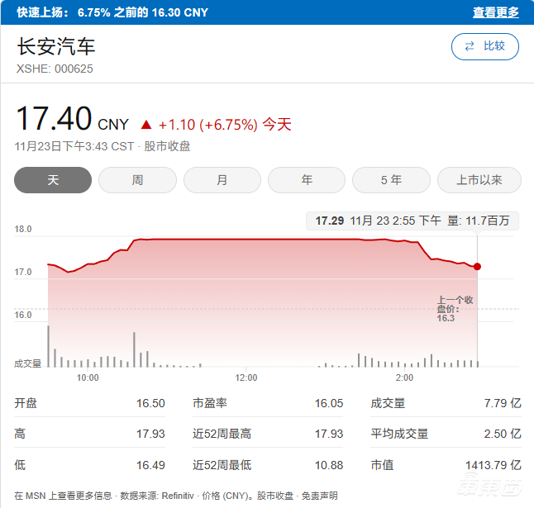Click the red up-triangle change indicator
Viewport: 534px width, 508px height.
coord(146,125)
